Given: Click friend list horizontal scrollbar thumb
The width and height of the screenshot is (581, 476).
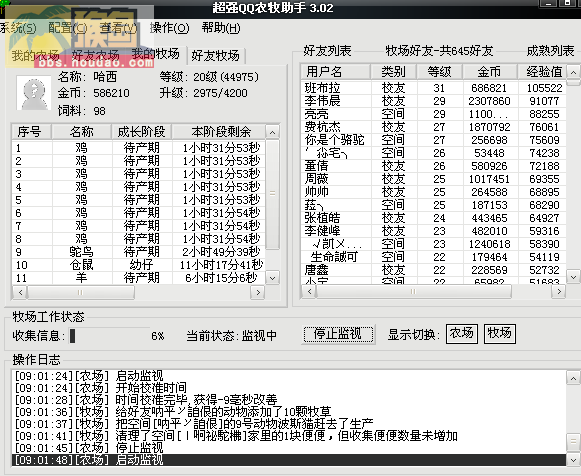Looking at the screenshot, I should click(x=413, y=292).
